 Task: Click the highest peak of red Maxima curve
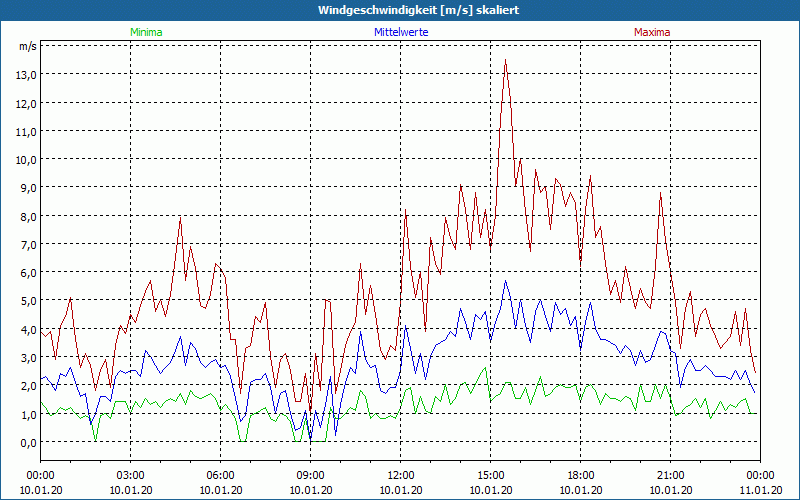point(506,61)
